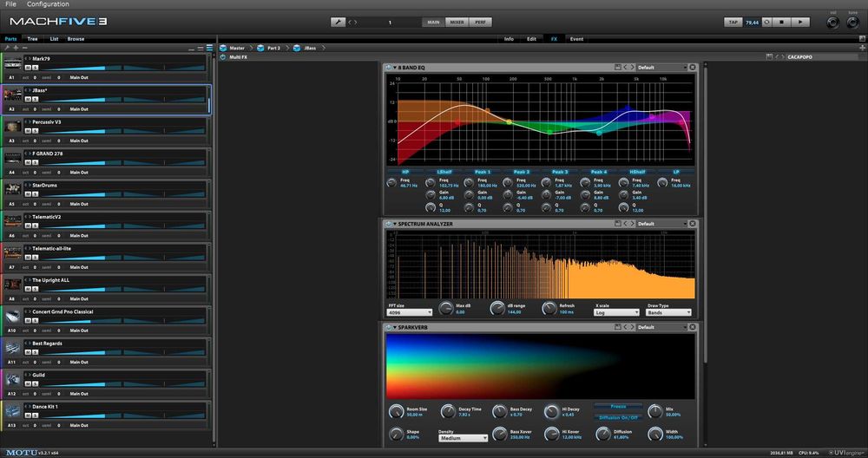868x458 pixels.
Task: Mute the Mark79 part
Action: pos(28,68)
